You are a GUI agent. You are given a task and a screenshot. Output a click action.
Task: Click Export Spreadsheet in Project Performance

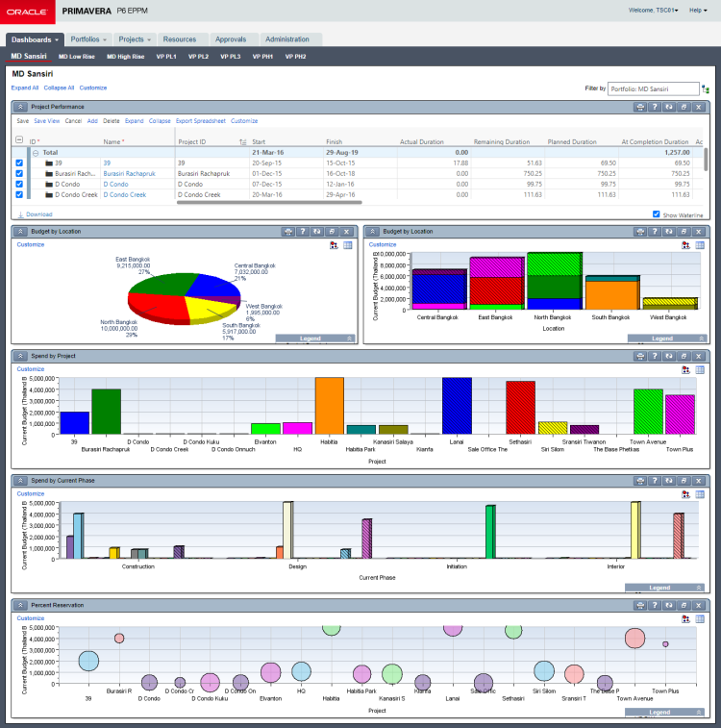(x=200, y=121)
